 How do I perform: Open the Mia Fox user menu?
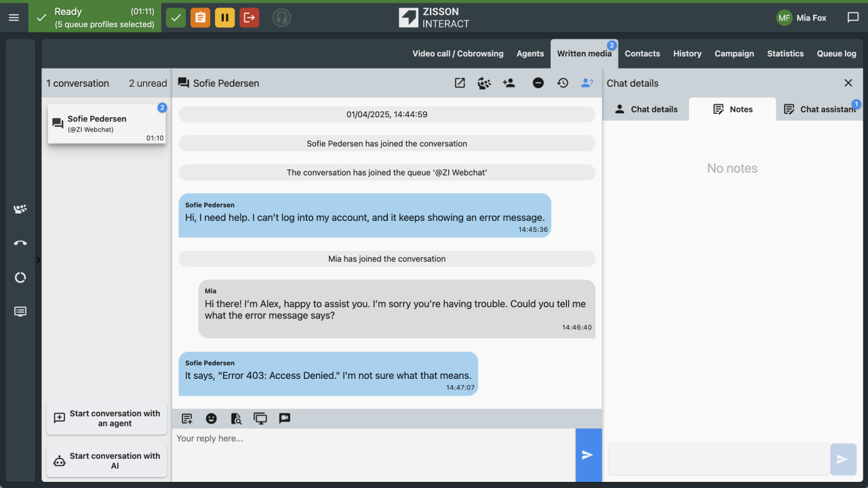(x=802, y=18)
